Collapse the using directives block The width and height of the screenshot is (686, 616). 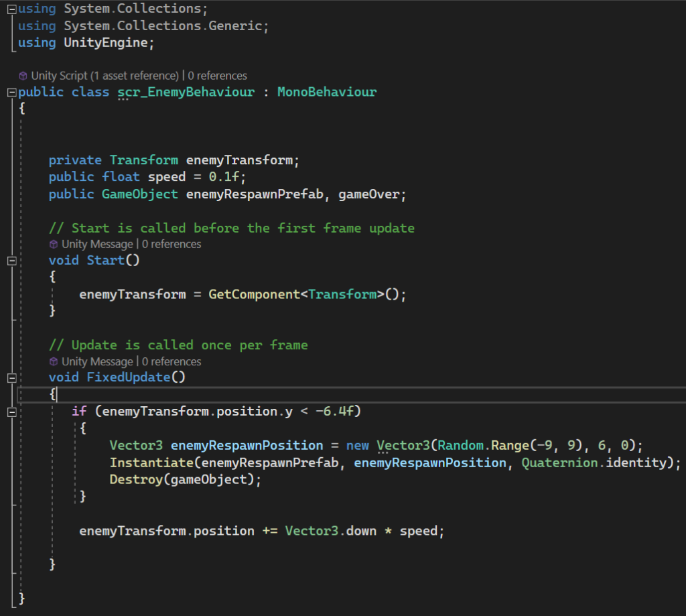11,9
